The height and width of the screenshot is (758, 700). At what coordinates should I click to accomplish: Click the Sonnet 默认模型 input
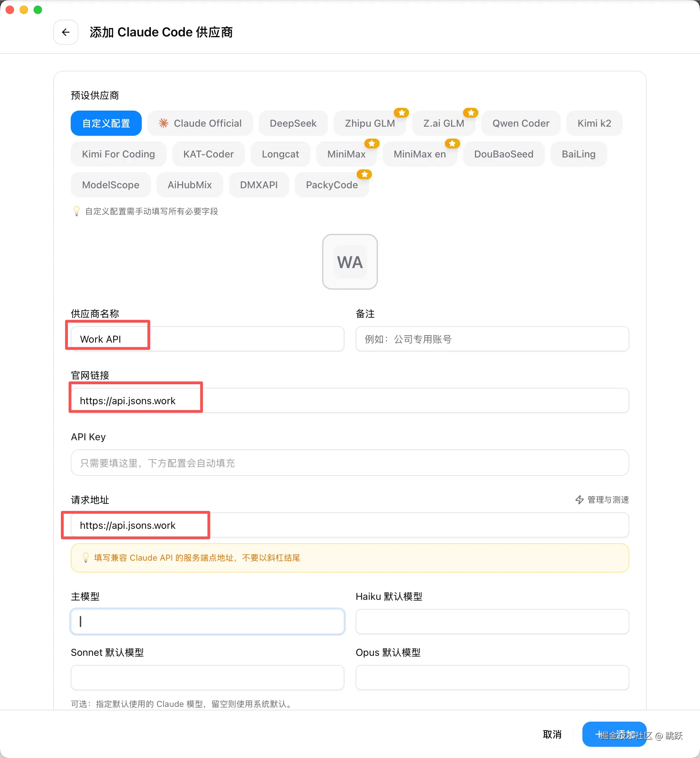coord(207,677)
